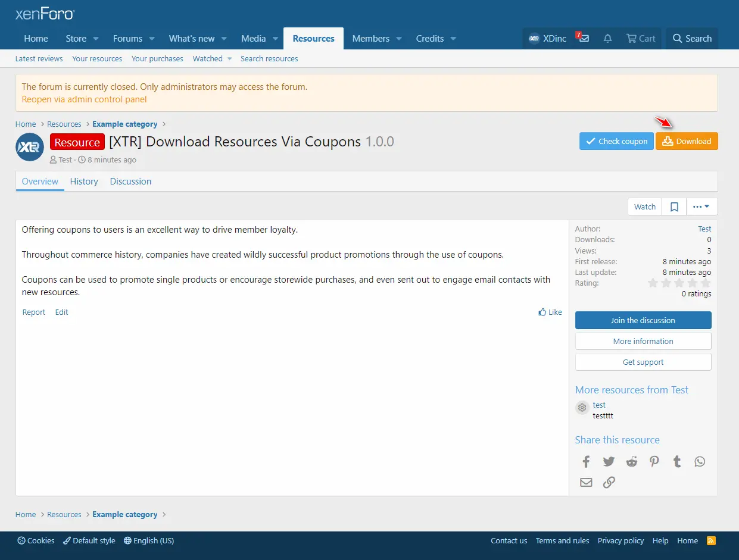Click Join the discussion button
Image resolution: width=739 pixels, height=560 pixels.
[643, 320]
